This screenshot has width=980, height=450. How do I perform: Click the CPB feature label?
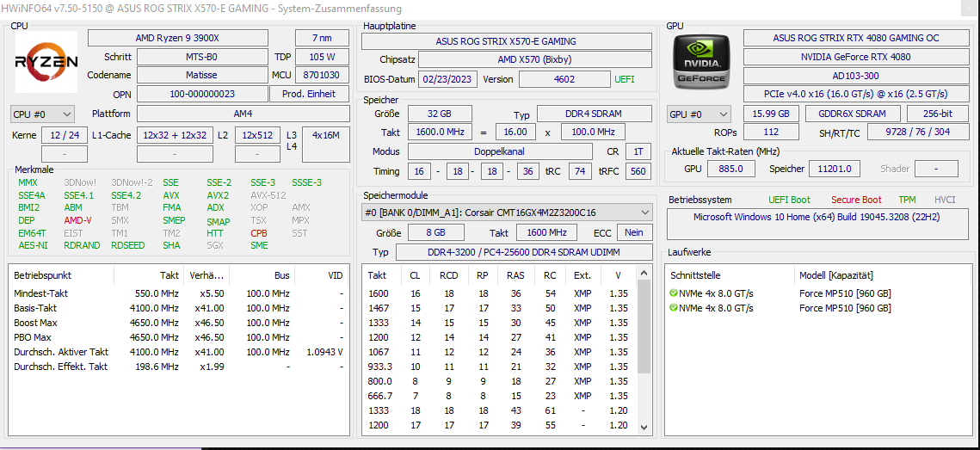(259, 232)
